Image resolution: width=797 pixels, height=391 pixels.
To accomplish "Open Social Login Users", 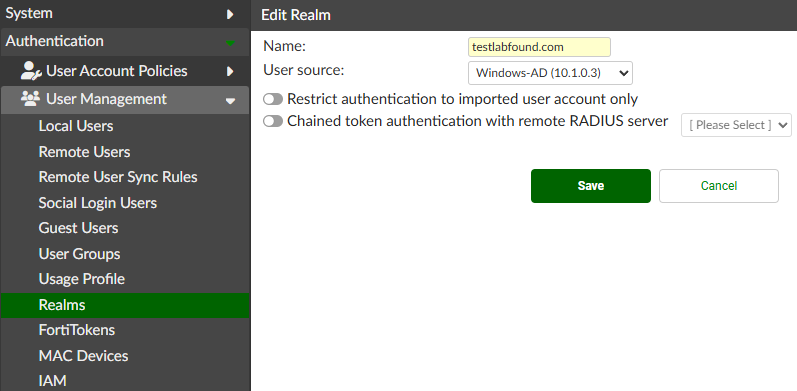I will pyautogui.click(x=98, y=203).
